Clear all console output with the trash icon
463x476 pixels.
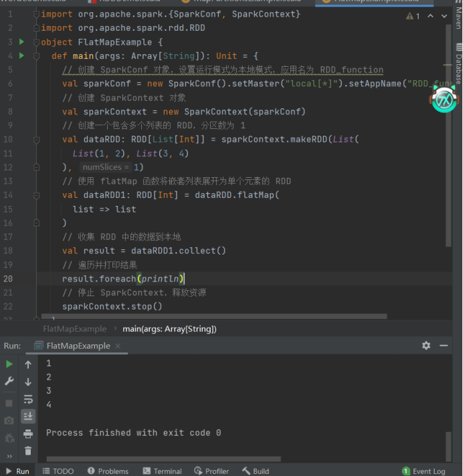pyautogui.click(x=28, y=451)
